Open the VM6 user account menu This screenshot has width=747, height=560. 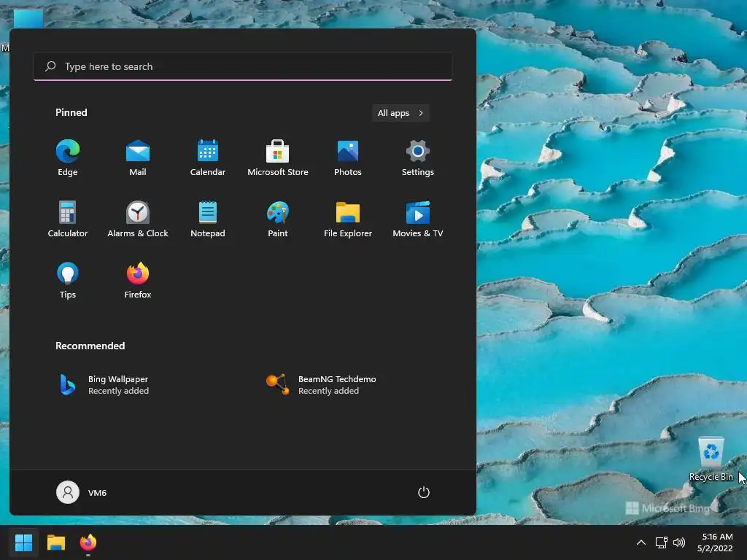click(x=82, y=492)
